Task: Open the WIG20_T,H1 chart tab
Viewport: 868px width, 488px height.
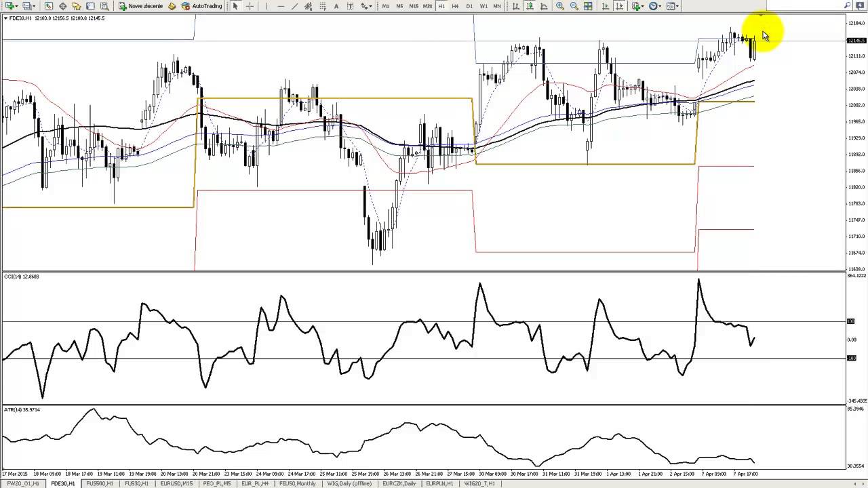Action: [x=479, y=484]
